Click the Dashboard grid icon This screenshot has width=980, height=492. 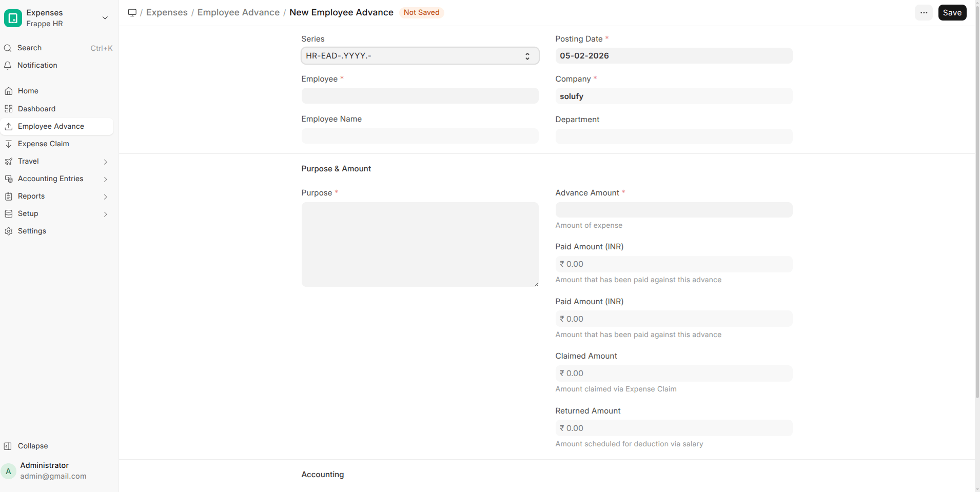click(9, 109)
